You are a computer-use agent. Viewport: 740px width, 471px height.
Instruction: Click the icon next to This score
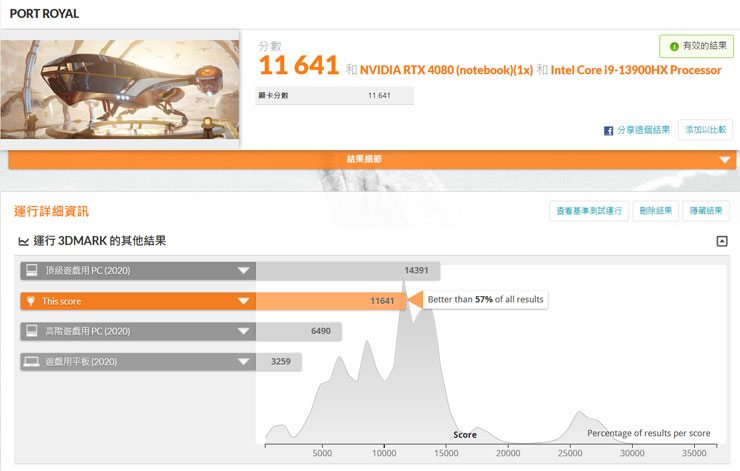pyautogui.click(x=32, y=301)
